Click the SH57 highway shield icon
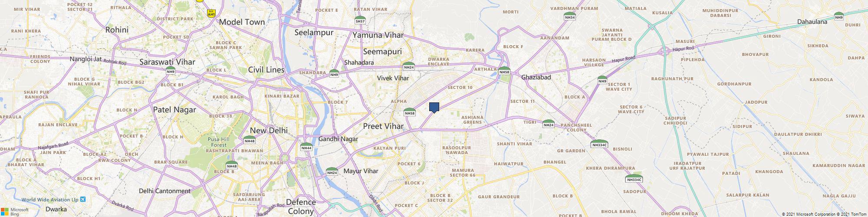This screenshot has height=217, width=868. tap(360, 20)
